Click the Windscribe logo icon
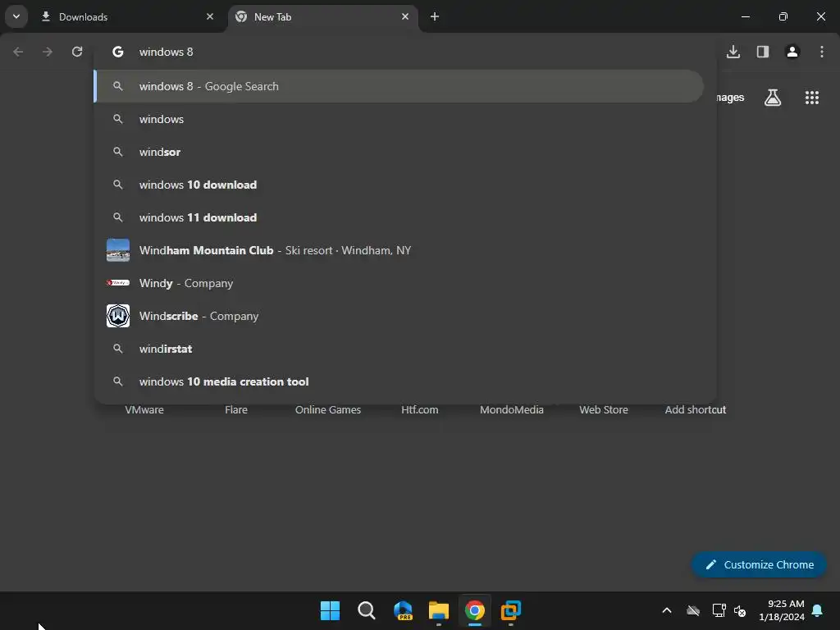840x630 pixels. [x=118, y=316]
